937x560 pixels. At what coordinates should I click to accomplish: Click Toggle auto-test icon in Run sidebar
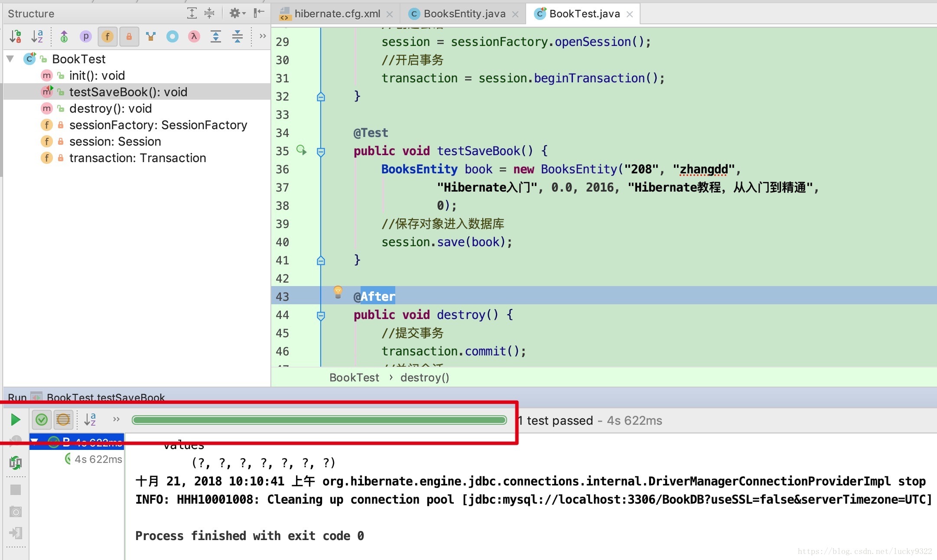[16, 463]
